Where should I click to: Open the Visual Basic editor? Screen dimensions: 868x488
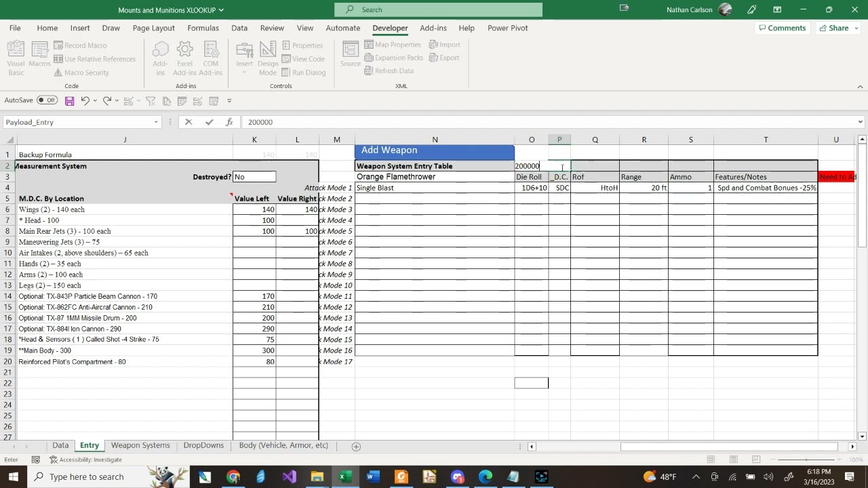point(16,58)
